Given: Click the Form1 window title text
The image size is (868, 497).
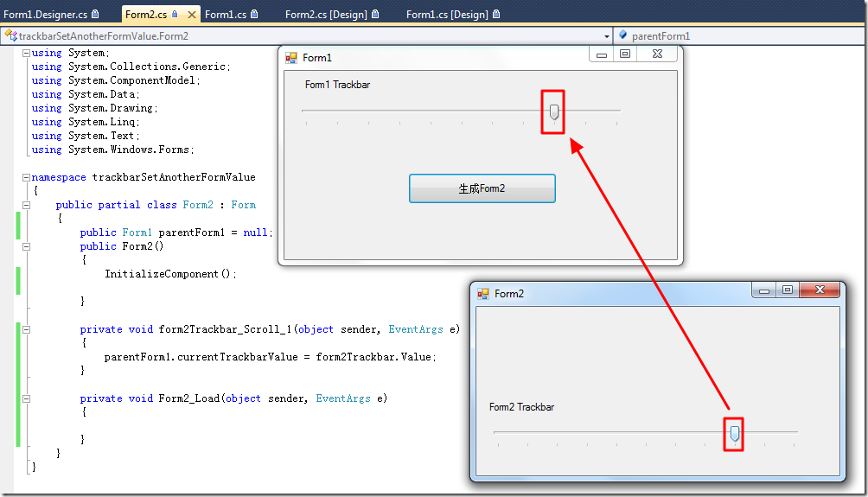Looking at the screenshot, I should point(317,58).
